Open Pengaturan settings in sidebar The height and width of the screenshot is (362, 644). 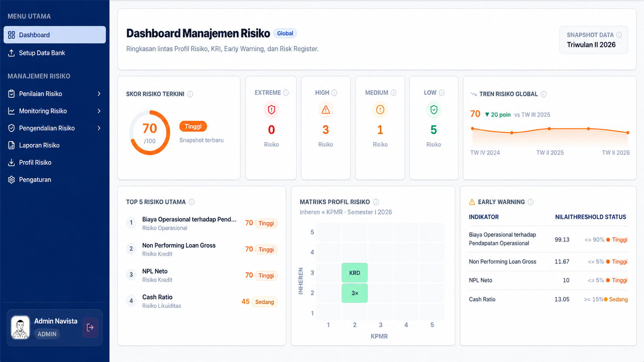point(55,180)
